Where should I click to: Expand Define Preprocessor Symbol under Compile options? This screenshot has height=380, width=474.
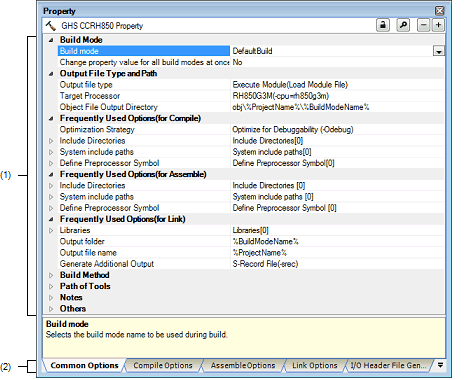(51, 163)
